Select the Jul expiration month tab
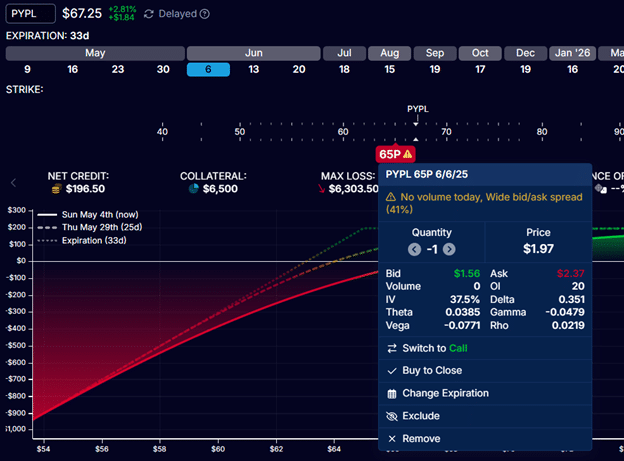Screen dimensions: 624x461 tap(344, 53)
